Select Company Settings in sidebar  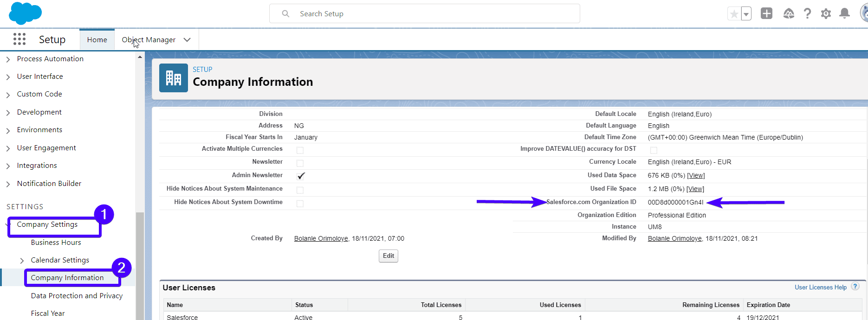pos(47,224)
